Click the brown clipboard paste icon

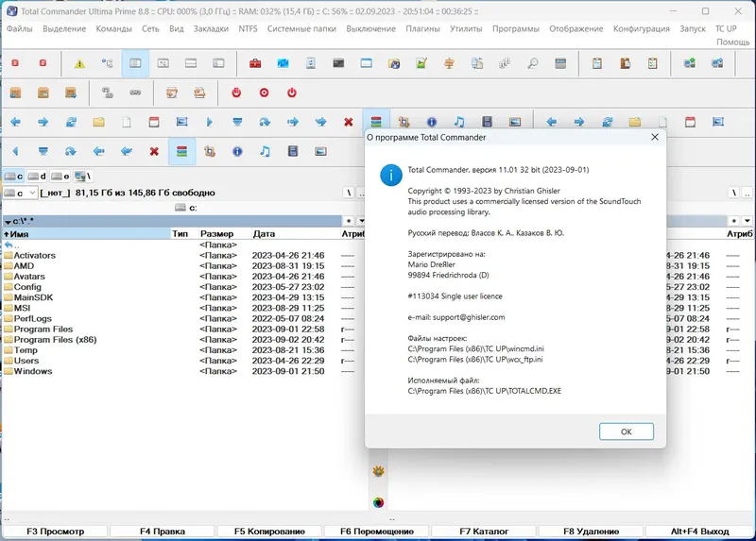[625, 63]
